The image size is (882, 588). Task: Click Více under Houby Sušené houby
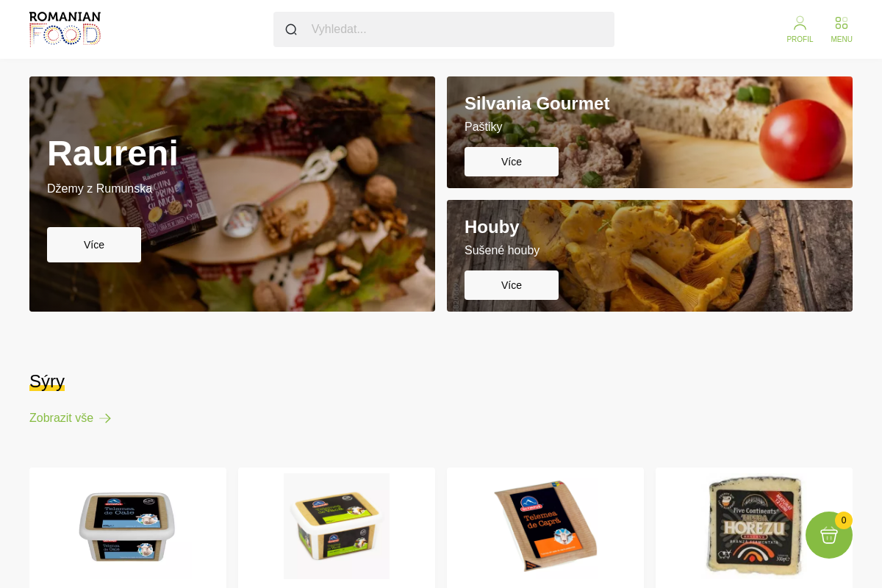click(x=512, y=285)
